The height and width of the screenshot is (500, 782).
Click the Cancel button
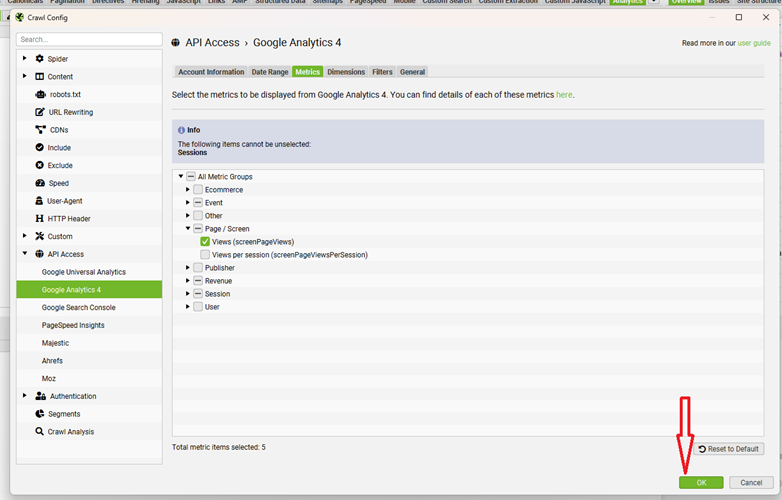(751, 483)
